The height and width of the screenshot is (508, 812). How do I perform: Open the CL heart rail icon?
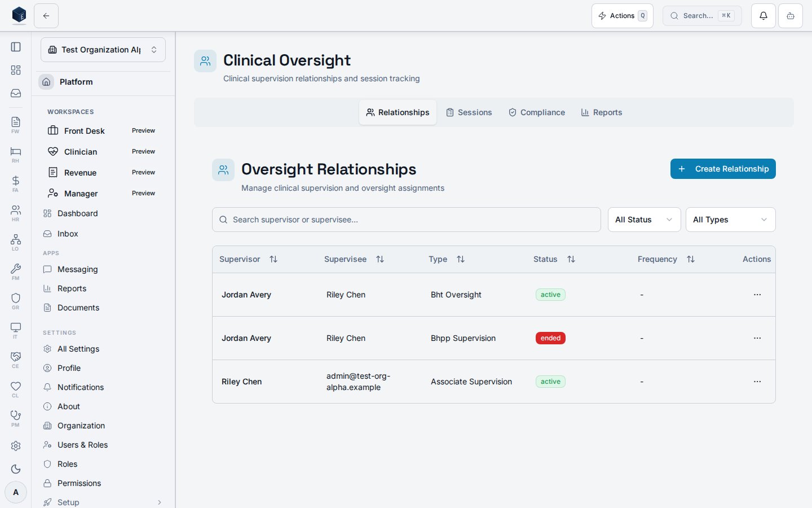16,389
